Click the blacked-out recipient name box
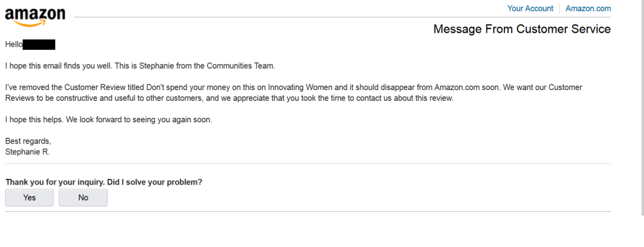Image resolution: width=644 pixels, height=247 pixels. point(39,45)
